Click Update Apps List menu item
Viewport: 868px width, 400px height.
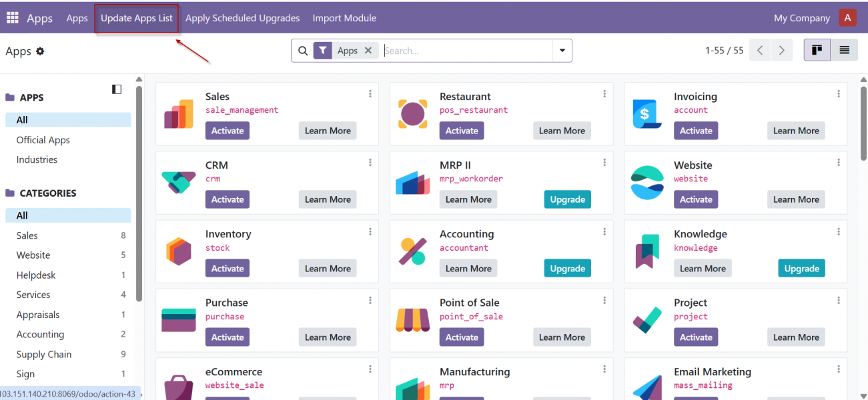137,18
